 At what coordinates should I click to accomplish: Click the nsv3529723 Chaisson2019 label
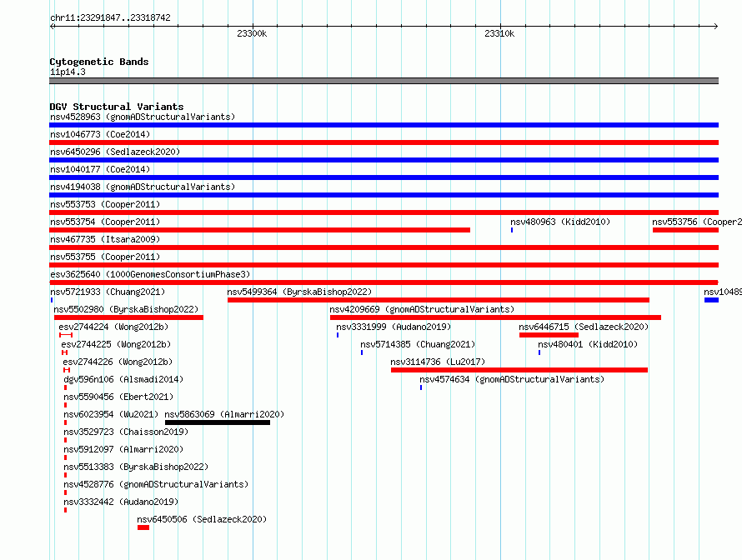pos(126,432)
